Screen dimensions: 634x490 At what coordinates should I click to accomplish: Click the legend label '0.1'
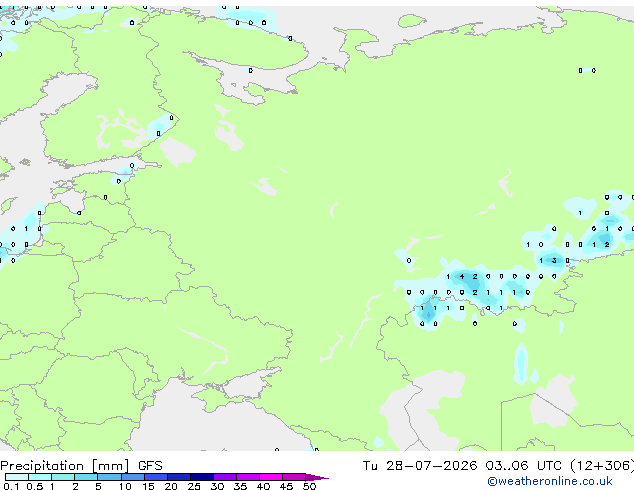pos(11,486)
